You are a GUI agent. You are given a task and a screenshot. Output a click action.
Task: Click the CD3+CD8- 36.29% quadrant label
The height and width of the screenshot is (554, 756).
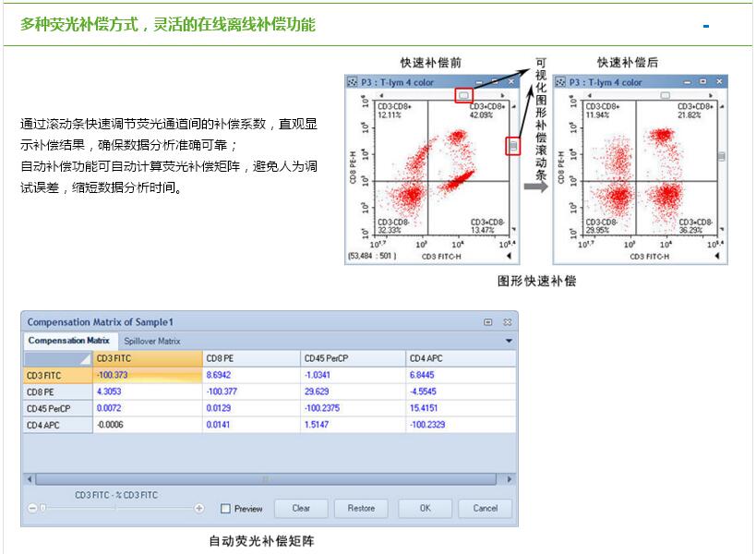695,226
